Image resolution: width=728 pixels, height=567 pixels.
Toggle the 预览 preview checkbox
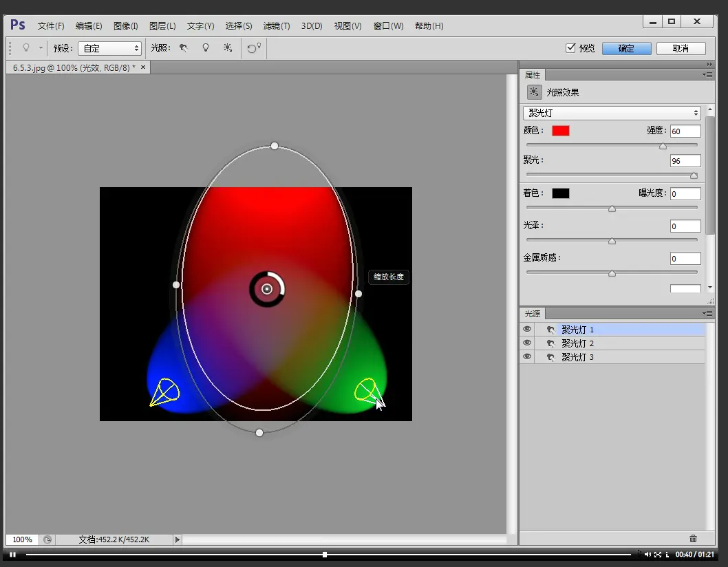pos(570,48)
